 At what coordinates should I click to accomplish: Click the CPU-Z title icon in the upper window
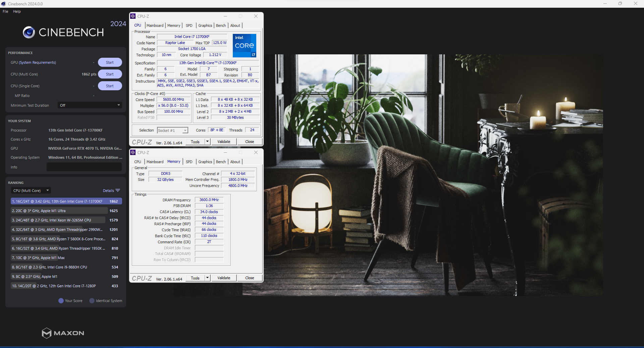click(x=133, y=16)
